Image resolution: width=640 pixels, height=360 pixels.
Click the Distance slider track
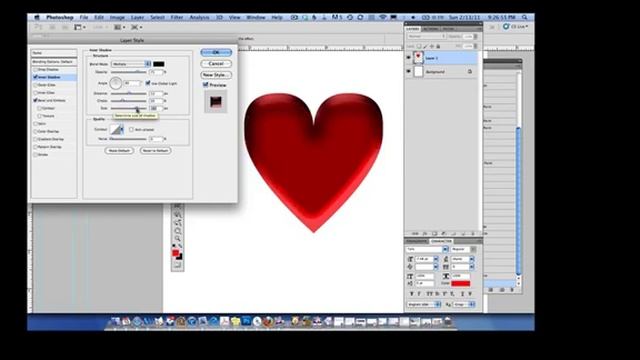[129, 93]
